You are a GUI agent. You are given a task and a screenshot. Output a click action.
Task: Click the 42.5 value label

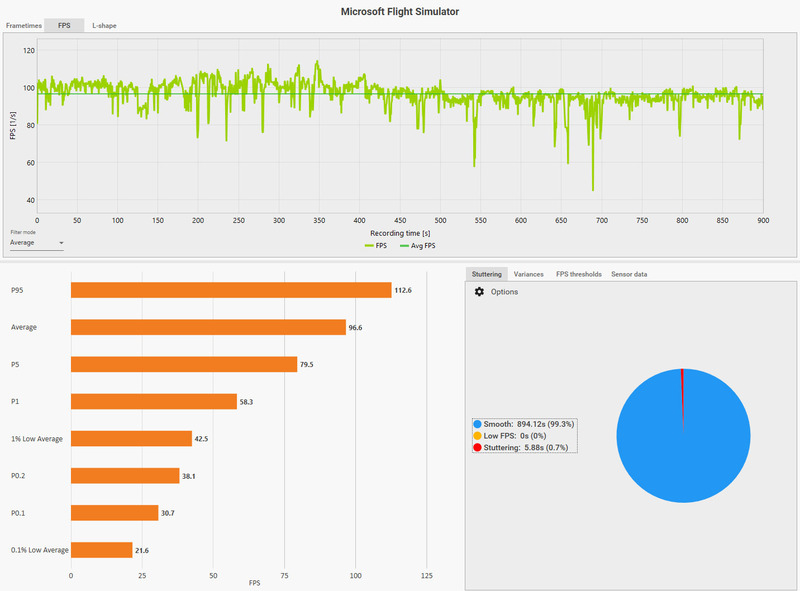[x=201, y=438]
